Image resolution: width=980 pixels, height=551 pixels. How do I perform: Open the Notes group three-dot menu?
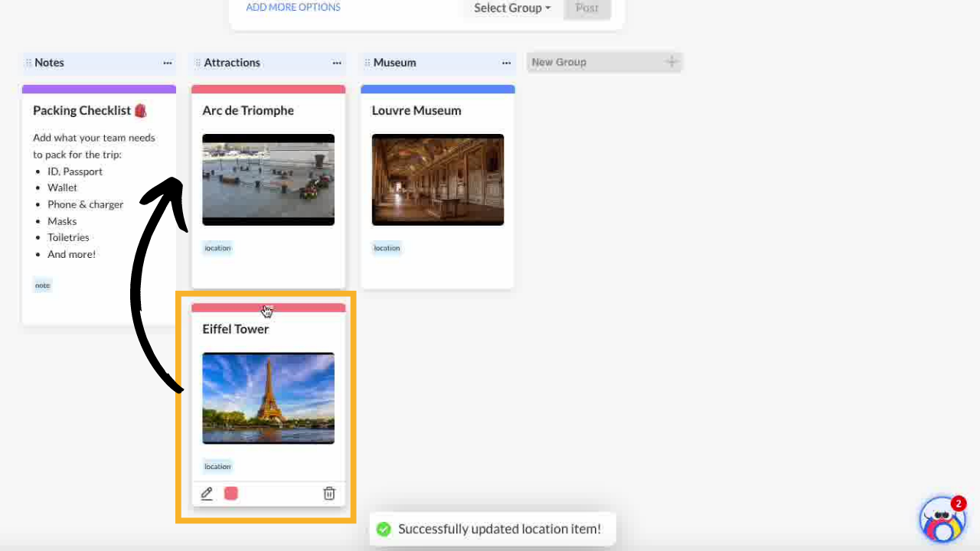(167, 63)
